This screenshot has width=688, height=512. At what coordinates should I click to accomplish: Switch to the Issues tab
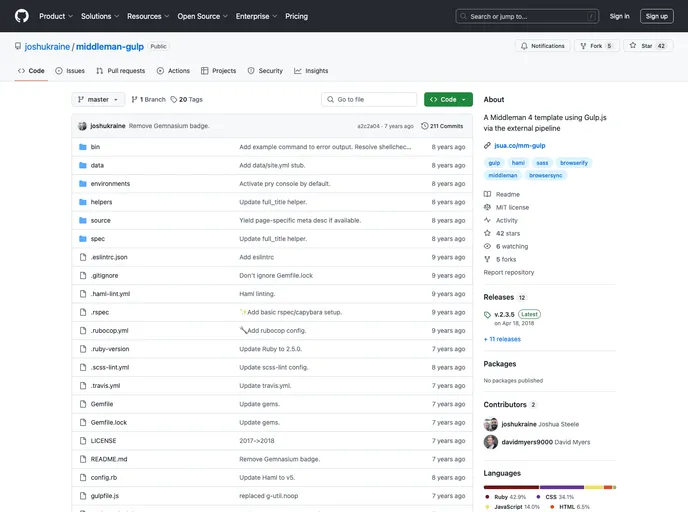coord(70,71)
